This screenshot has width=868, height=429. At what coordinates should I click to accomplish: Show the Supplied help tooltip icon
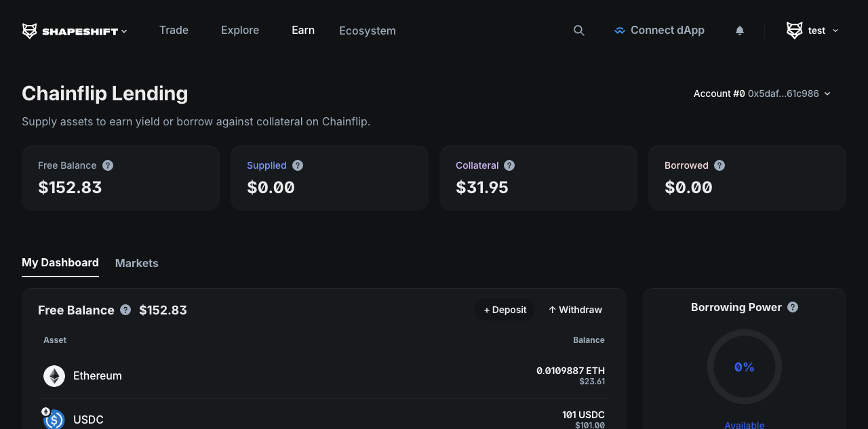[298, 165]
